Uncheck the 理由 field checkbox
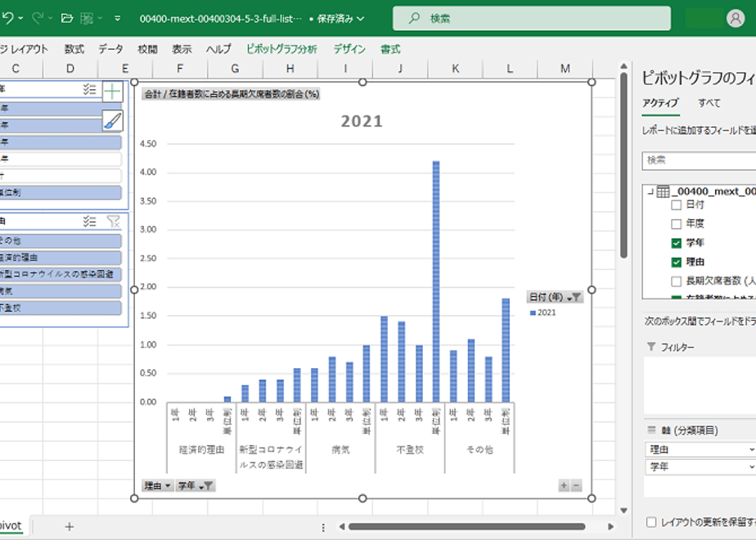The image size is (756, 540). click(677, 262)
